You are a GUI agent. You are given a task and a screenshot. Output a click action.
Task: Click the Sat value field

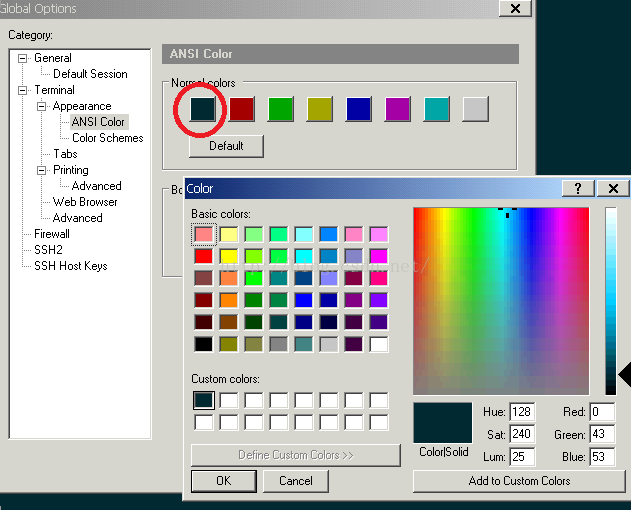(522, 434)
